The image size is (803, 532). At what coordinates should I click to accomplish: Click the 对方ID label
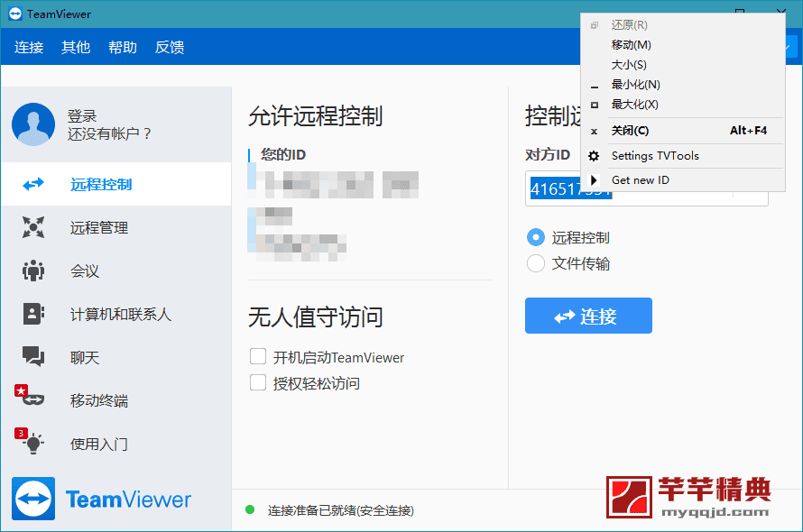click(x=548, y=154)
